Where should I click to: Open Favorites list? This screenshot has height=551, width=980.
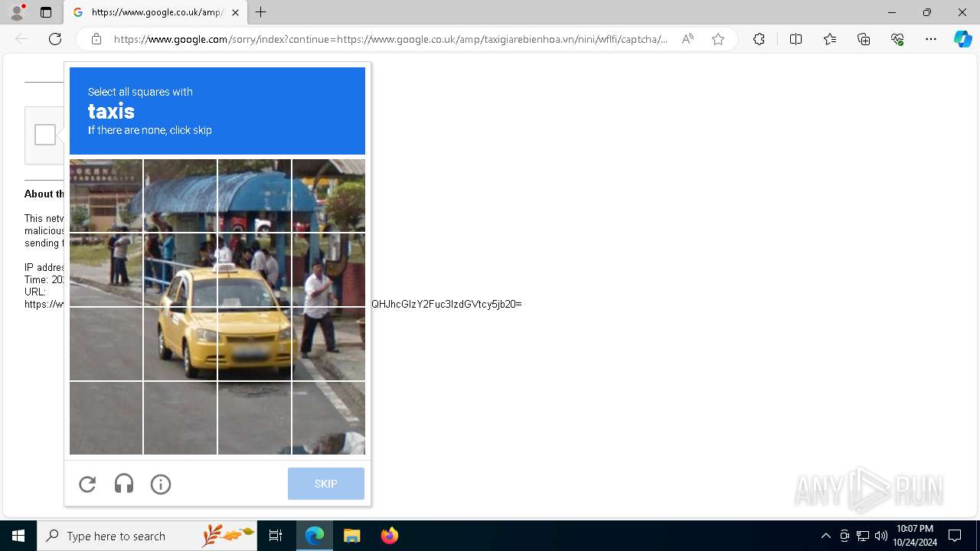830,39
